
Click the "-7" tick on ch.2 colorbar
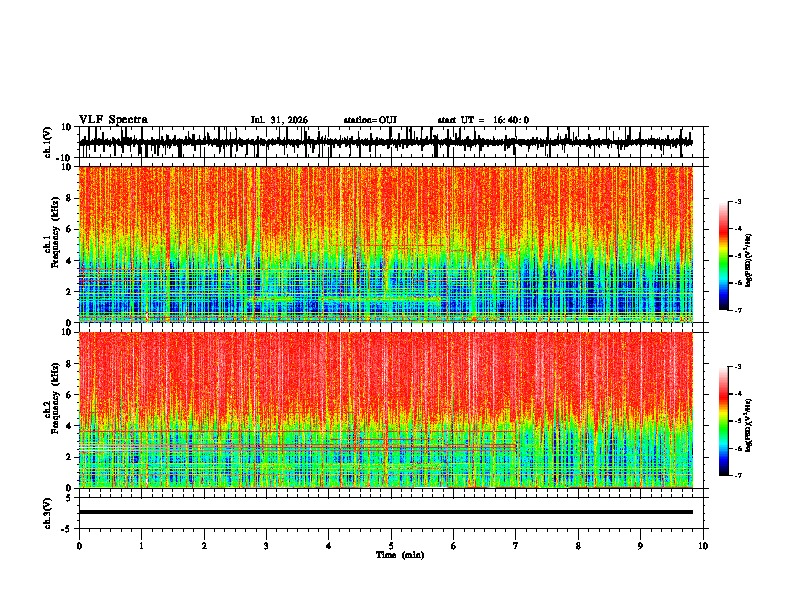tap(738, 475)
